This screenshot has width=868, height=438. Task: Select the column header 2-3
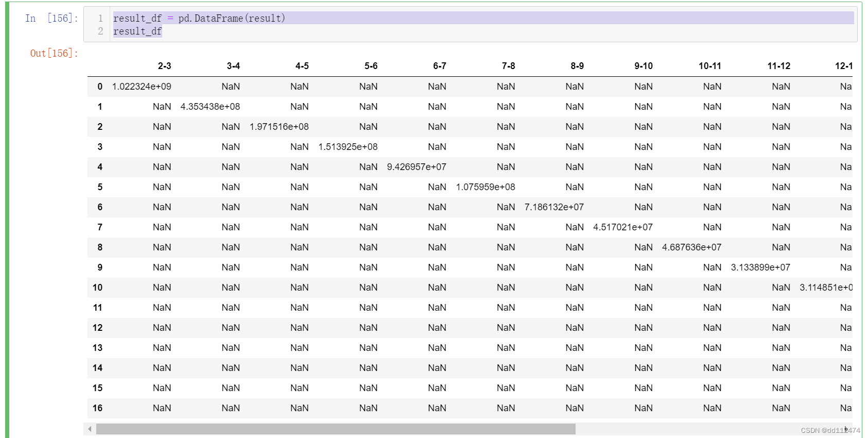(x=164, y=66)
